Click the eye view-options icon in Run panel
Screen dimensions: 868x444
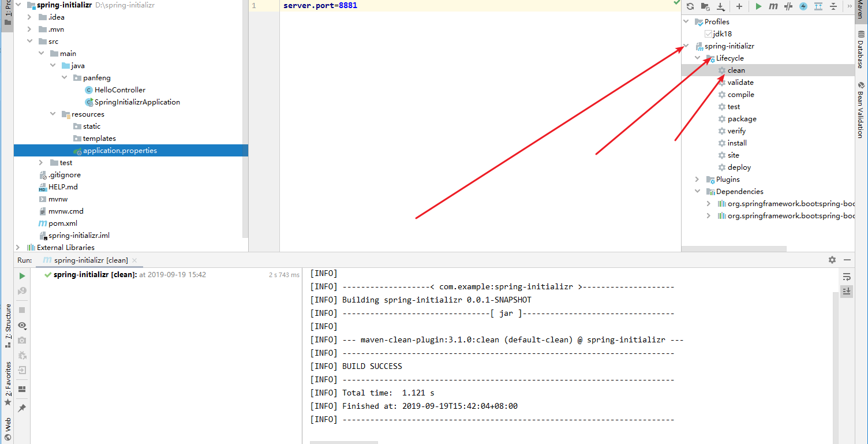[22, 326]
